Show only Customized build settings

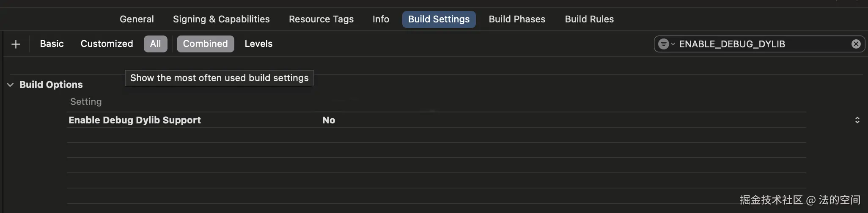tap(107, 44)
